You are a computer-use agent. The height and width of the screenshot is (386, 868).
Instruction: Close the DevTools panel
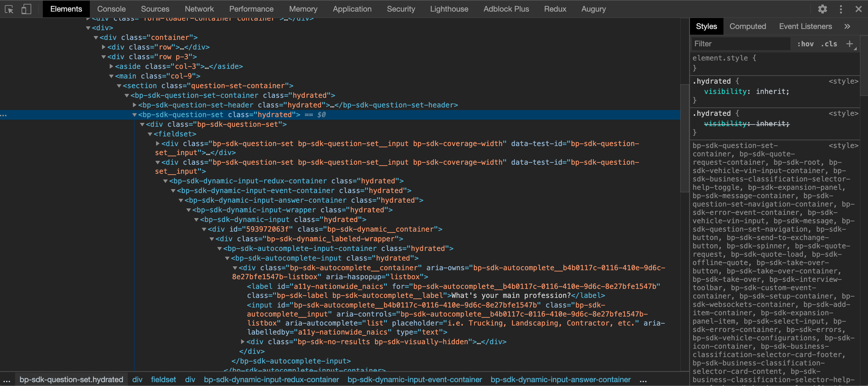[859, 9]
